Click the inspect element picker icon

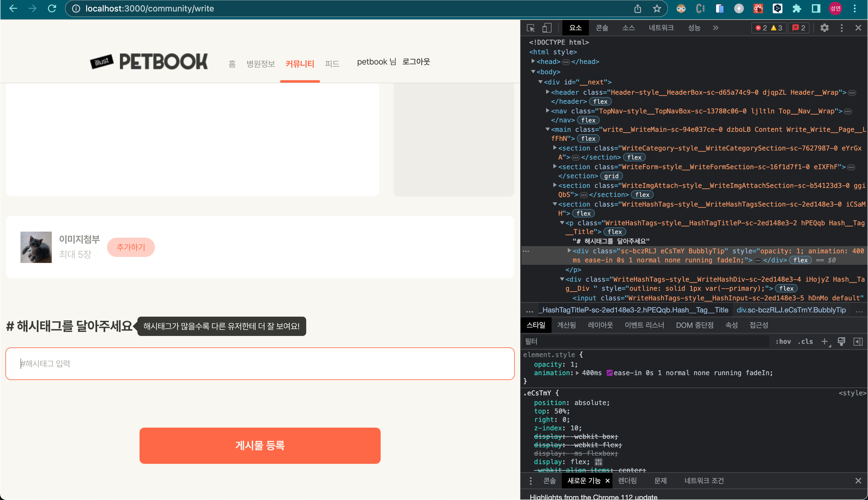point(531,28)
